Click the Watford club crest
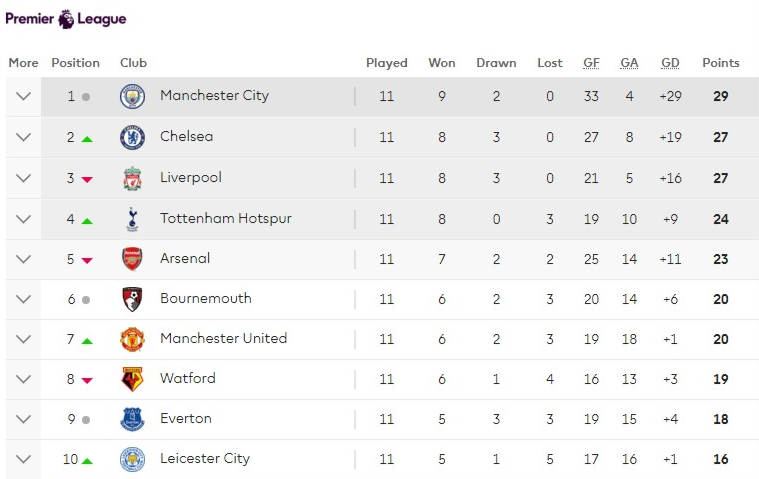The height and width of the screenshot is (479, 759). point(132,379)
